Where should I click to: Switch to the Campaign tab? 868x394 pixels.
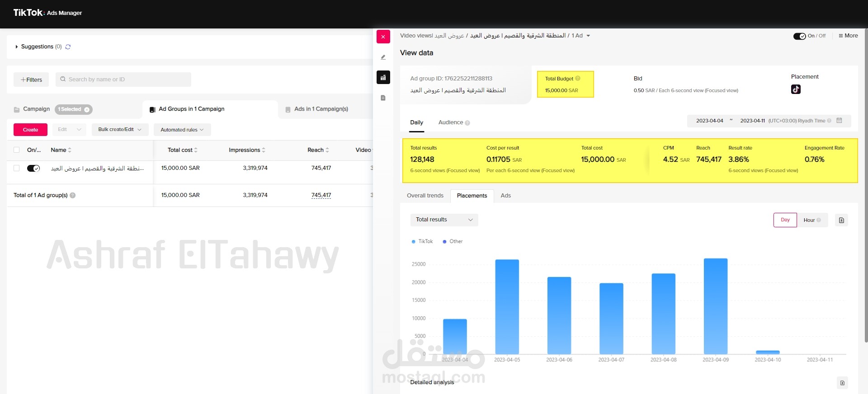click(x=36, y=109)
